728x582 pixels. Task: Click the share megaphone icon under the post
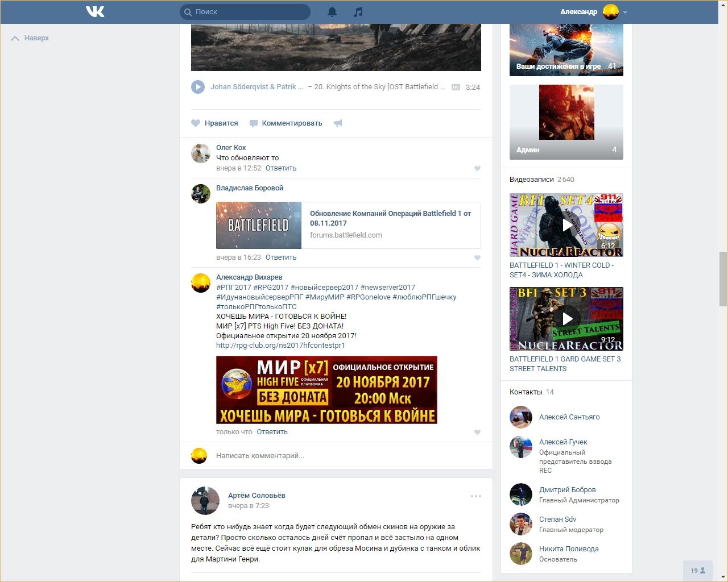tap(338, 123)
